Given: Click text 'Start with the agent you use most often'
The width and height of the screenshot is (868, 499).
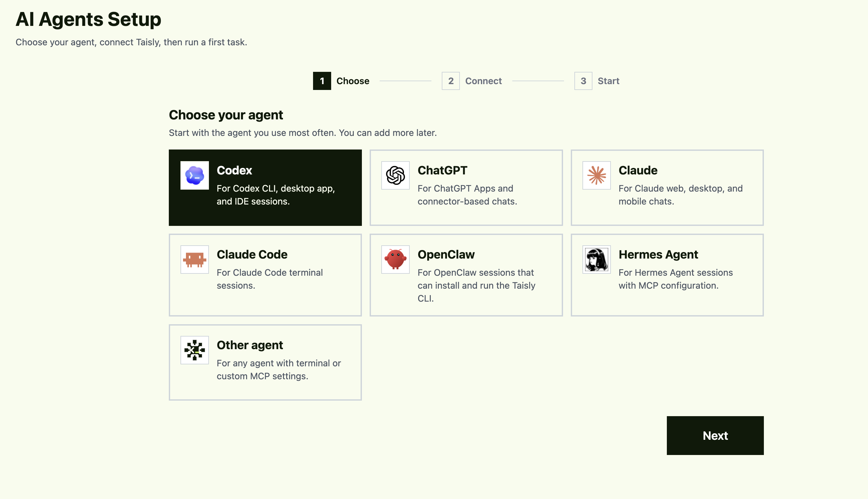Looking at the screenshot, I should (x=252, y=133).
